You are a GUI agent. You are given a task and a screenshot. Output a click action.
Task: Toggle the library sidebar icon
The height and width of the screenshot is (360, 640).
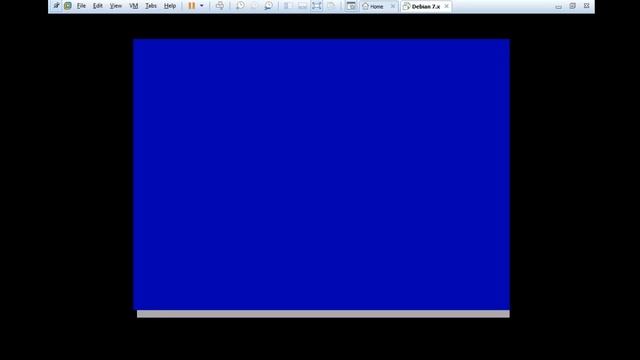288,6
